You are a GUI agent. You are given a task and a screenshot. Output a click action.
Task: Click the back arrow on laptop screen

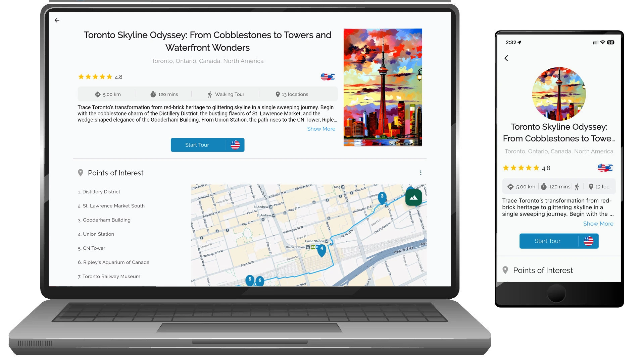tap(57, 20)
